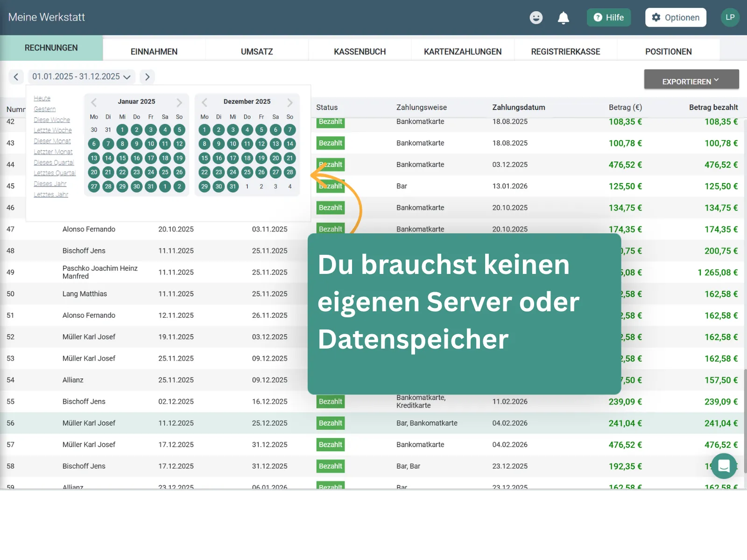Viewport: 747px width, 560px height.
Task: Select day 15 in Januar 2025 calendar
Action: (122, 158)
